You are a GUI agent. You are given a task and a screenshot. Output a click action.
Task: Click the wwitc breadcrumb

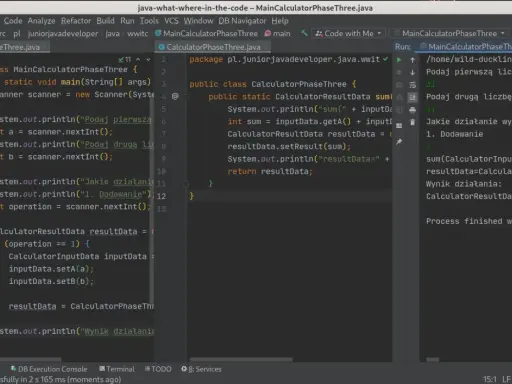click(x=137, y=33)
